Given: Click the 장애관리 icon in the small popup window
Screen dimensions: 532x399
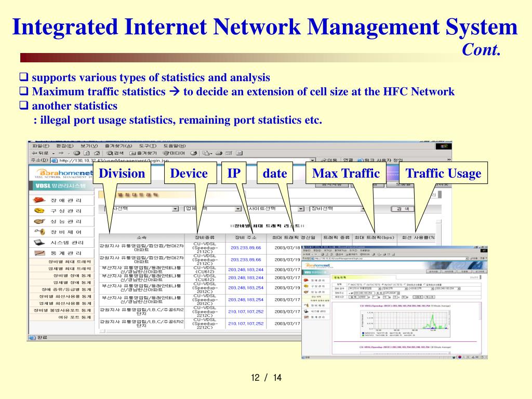Looking at the screenshot, I should coord(306,281).
